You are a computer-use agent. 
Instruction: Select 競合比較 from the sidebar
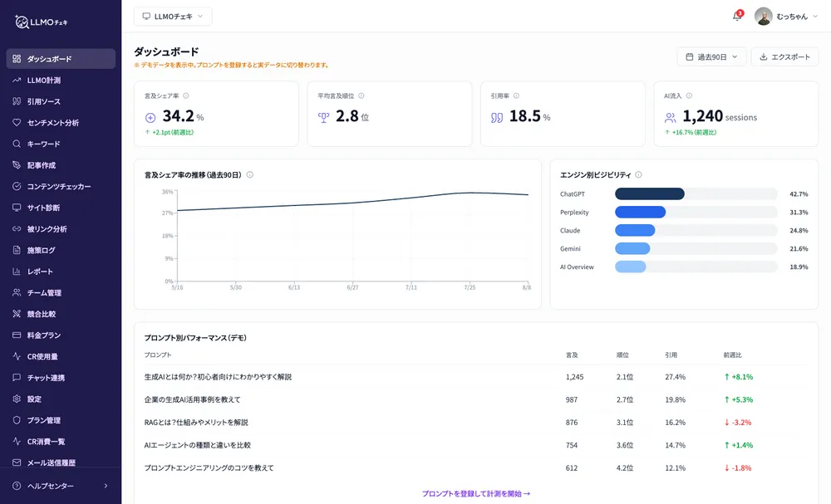pyautogui.click(x=61, y=314)
